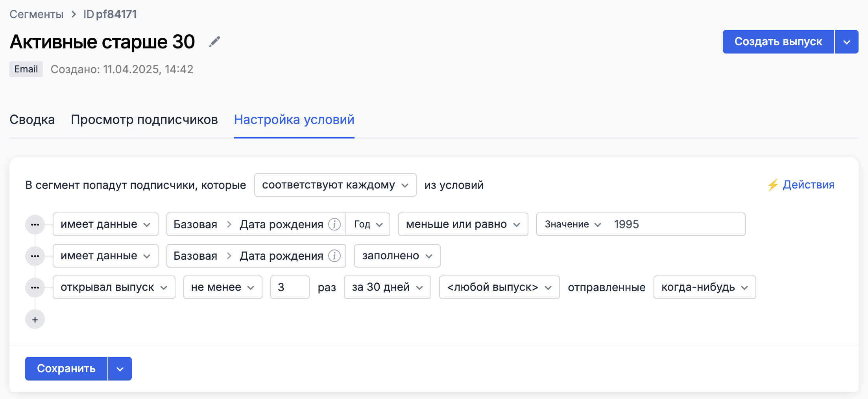Viewport: 868px width, 399px height.
Task: Navigate back via the Сегменты breadcrumb link
Action: (36, 14)
